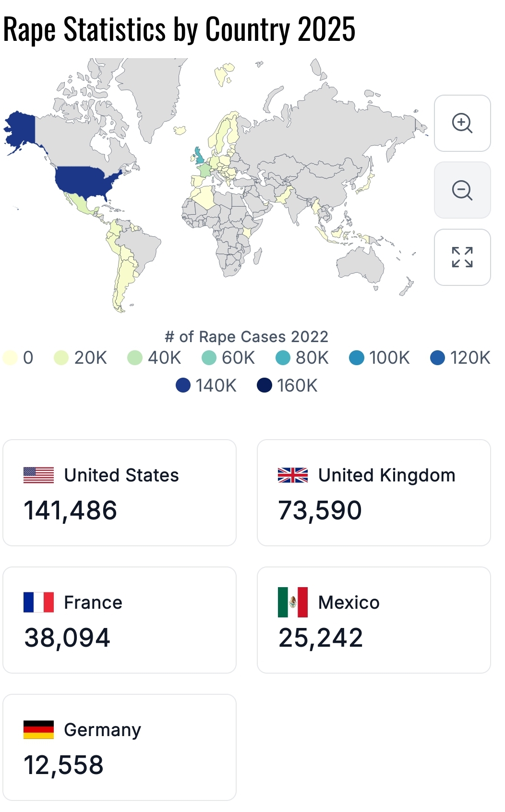Expand map to fullscreen view
The image size is (505, 812).
pyautogui.click(x=462, y=257)
